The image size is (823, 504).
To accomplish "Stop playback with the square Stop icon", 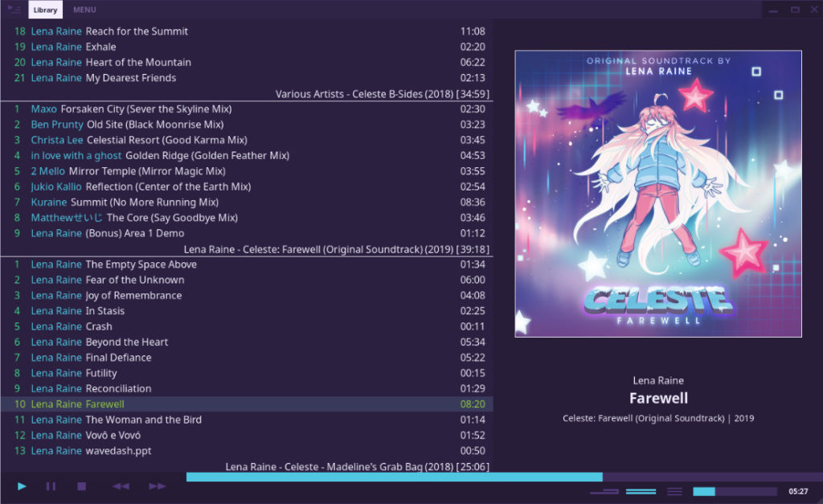I will (x=81, y=486).
